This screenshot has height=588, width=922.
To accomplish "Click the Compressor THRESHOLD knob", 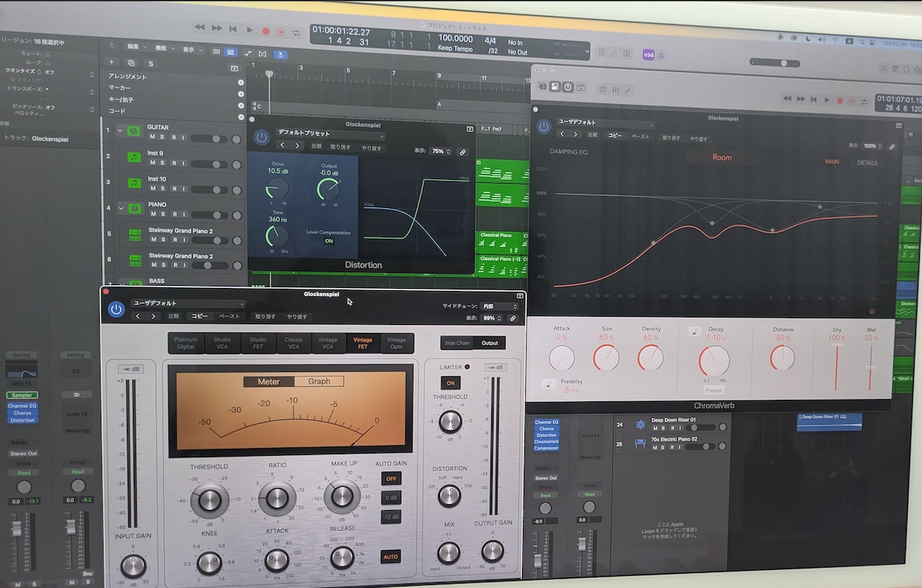I will (x=209, y=499).
